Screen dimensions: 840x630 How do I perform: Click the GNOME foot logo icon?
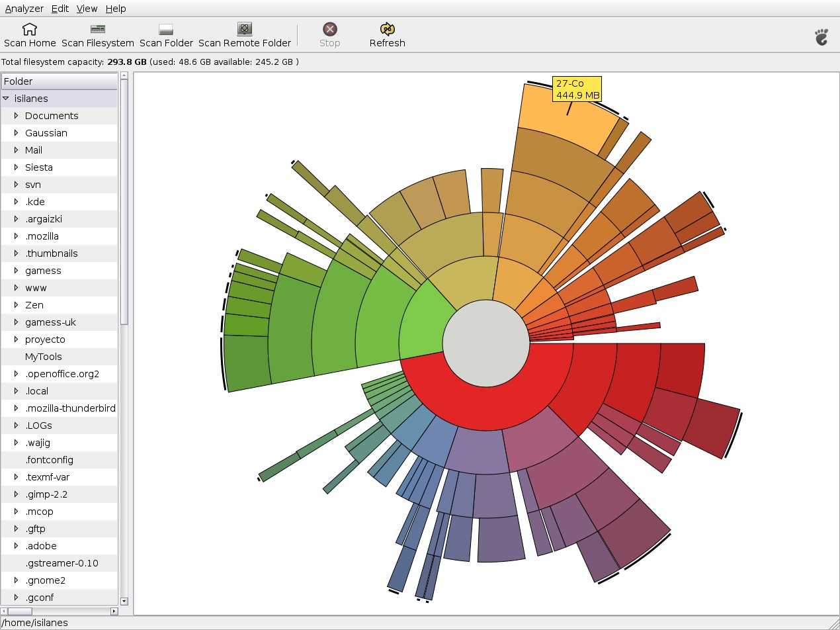821,36
